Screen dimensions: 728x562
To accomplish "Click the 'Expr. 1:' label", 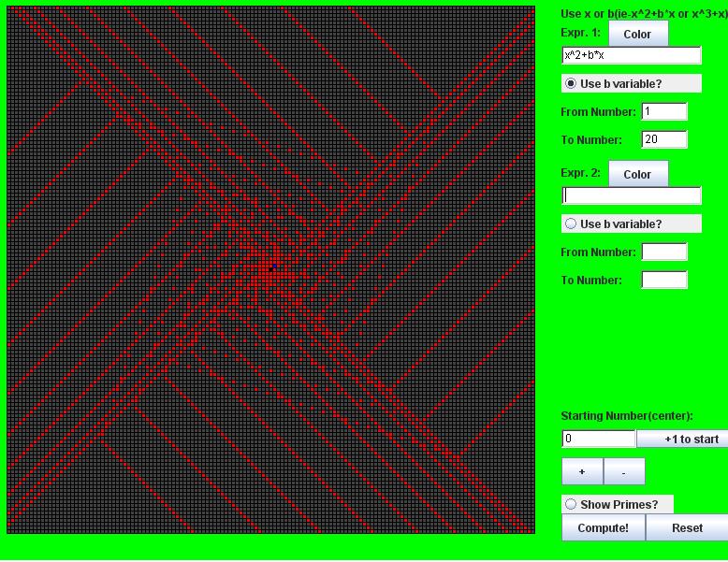I will 580,33.
